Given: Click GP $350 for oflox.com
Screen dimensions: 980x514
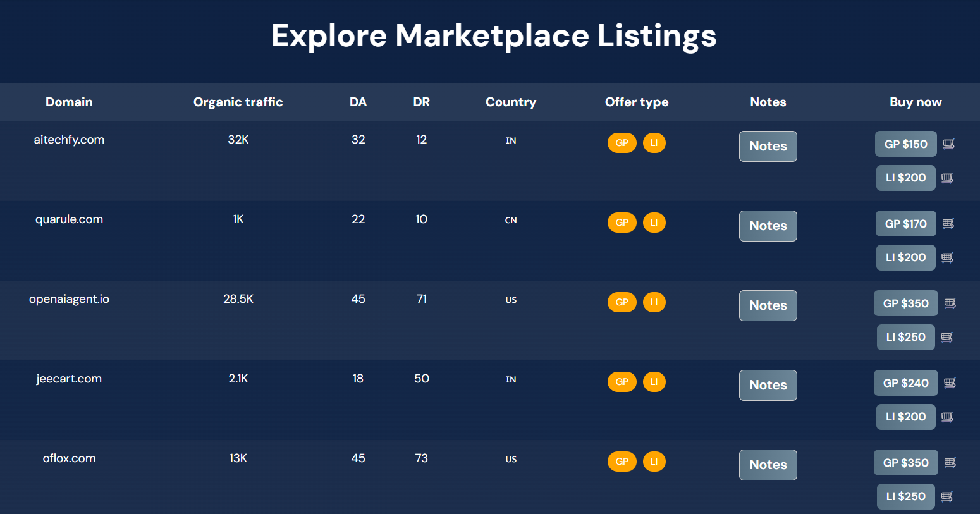Looking at the screenshot, I should pyautogui.click(x=906, y=463).
